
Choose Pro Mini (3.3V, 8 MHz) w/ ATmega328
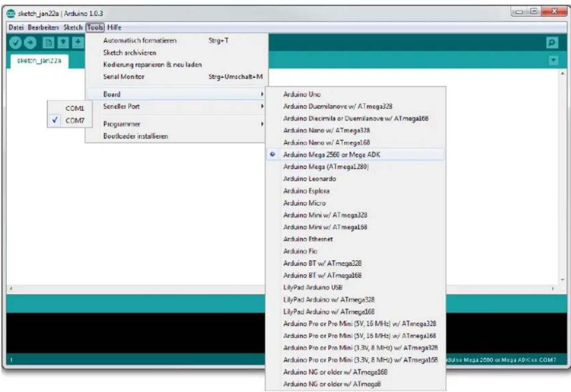355,347
